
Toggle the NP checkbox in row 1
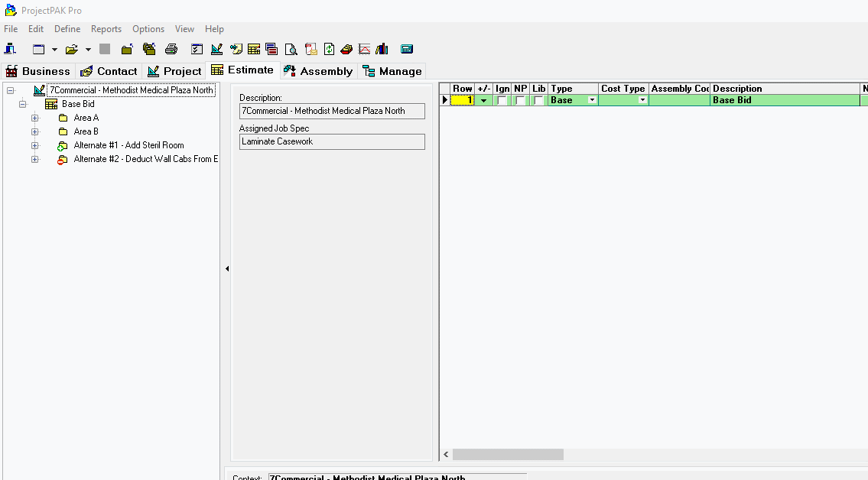coord(521,101)
